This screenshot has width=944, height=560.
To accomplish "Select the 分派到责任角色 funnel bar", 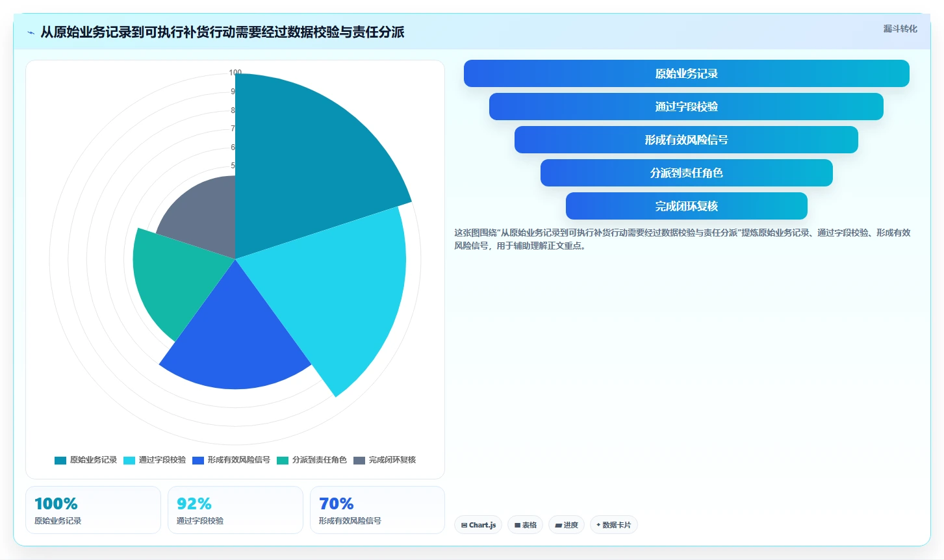I will [x=687, y=173].
